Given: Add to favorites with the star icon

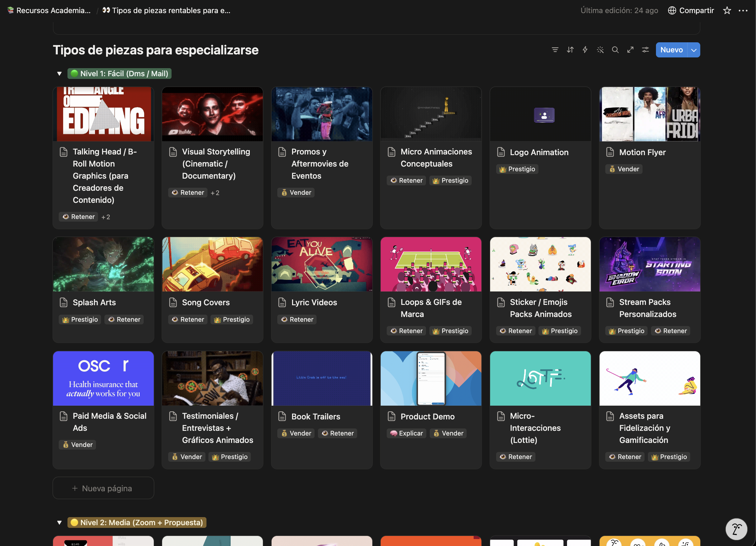Looking at the screenshot, I should click(727, 10).
